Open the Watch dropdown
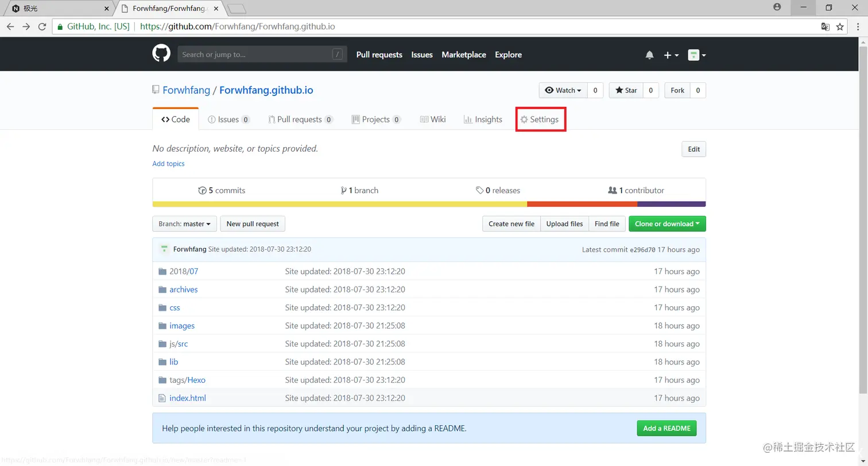Screen dimensions: 868x466 pyautogui.click(x=563, y=90)
